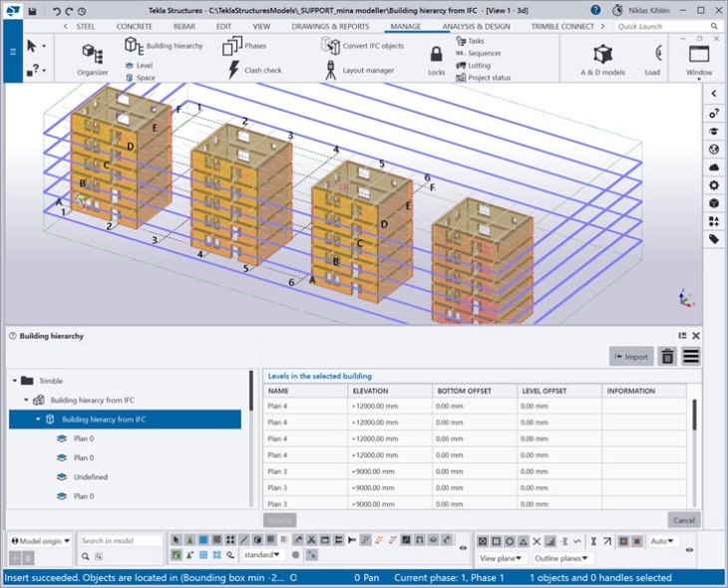The height and width of the screenshot is (588, 728).
Task: Open the Phases manager
Action: [x=244, y=46]
